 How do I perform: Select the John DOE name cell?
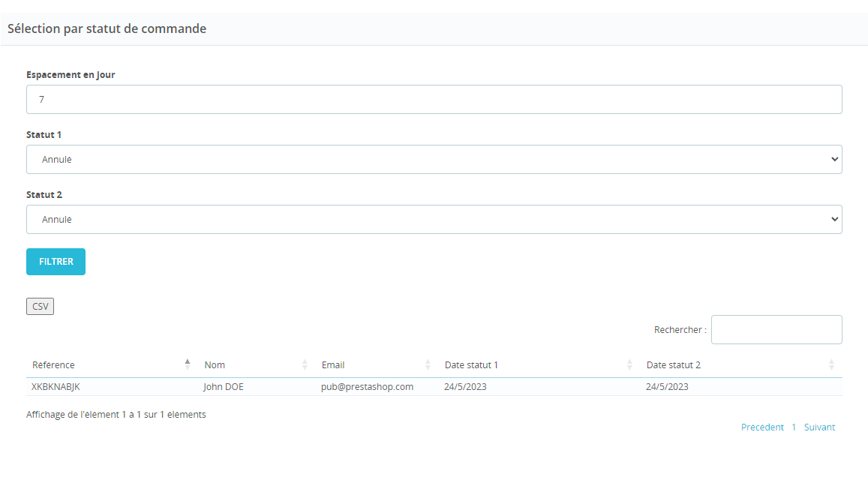click(x=224, y=387)
